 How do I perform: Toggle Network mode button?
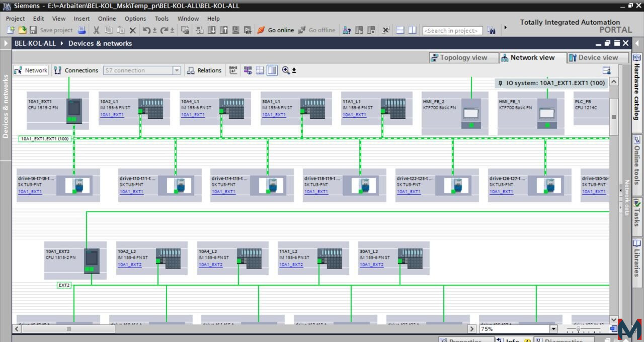pyautogui.click(x=31, y=70)
